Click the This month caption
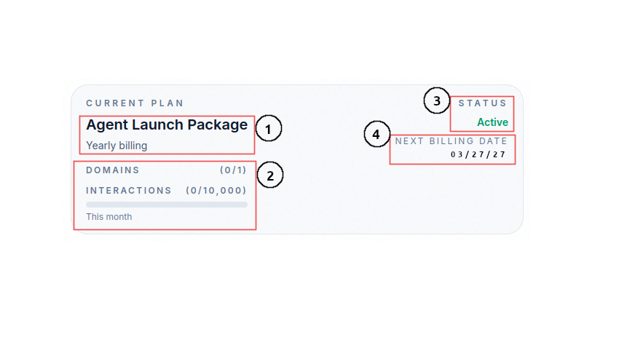The image size is (619, 364). tap(109, 217)
